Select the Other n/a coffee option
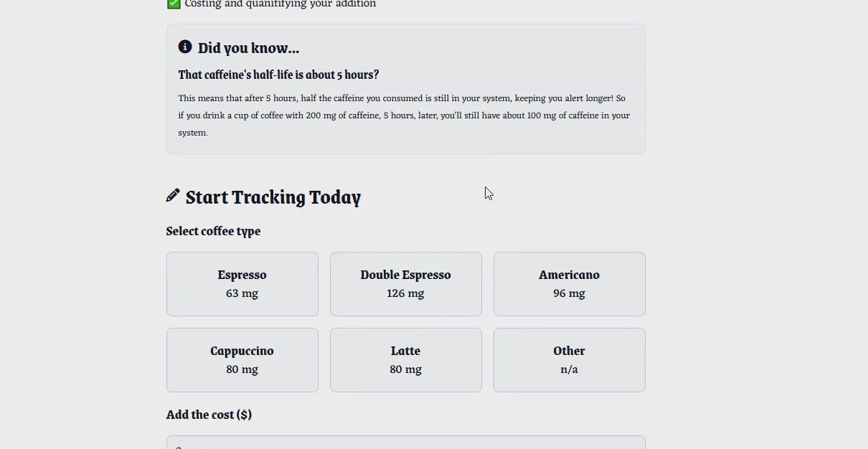Image resolution: width=868 pixels, height=449 pixels. click(x=569, y=359)
